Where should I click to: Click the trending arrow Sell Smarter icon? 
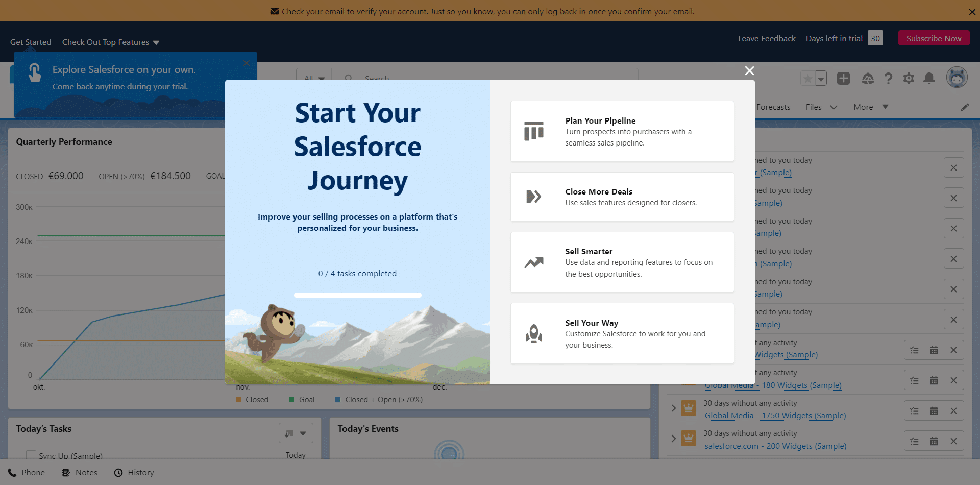[534, 262]
